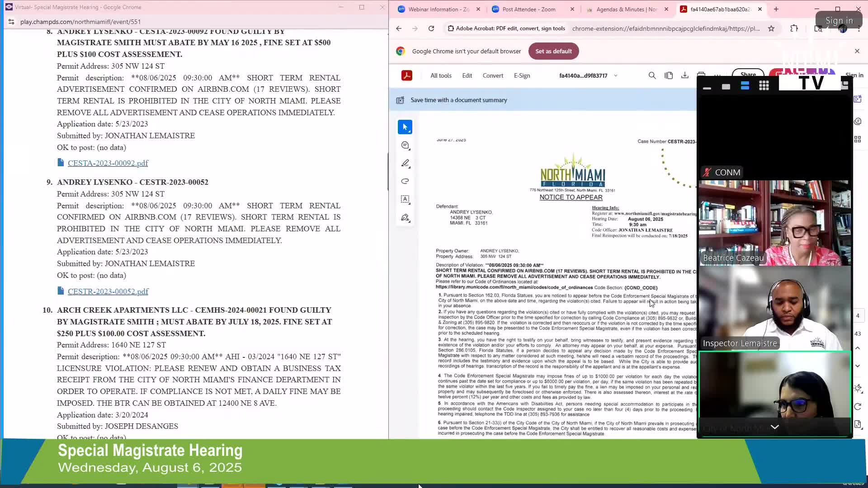Click the Fill and Sign pen tool
Screen dimensions: 868x488
pos(405,218)
